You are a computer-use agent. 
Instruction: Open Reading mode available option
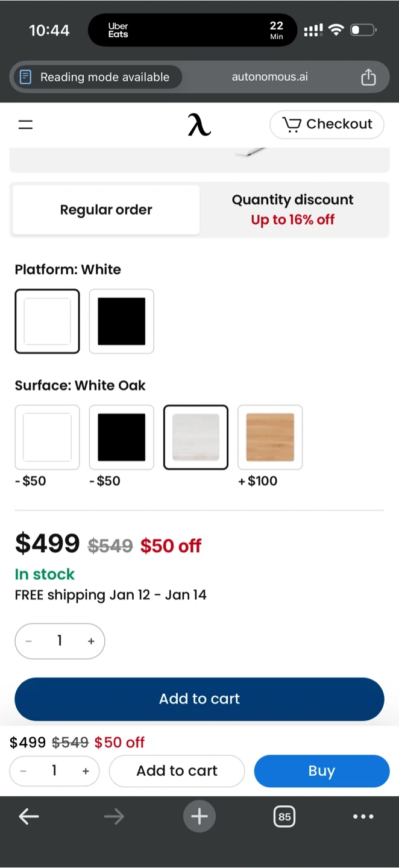coord(96,77)
